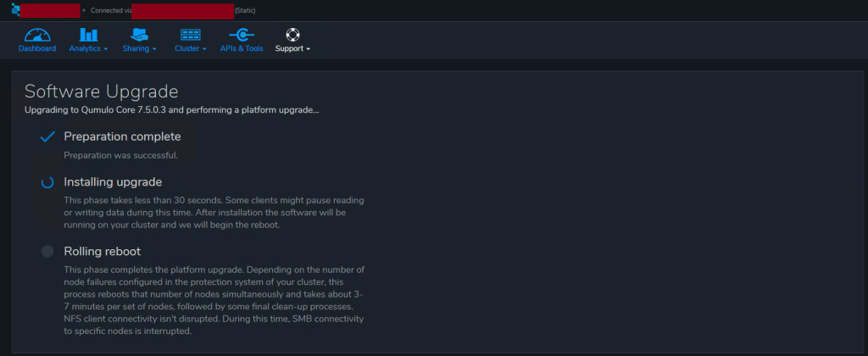
Task: Click the Cluster nodes grid icon
Action: (191, 35)
